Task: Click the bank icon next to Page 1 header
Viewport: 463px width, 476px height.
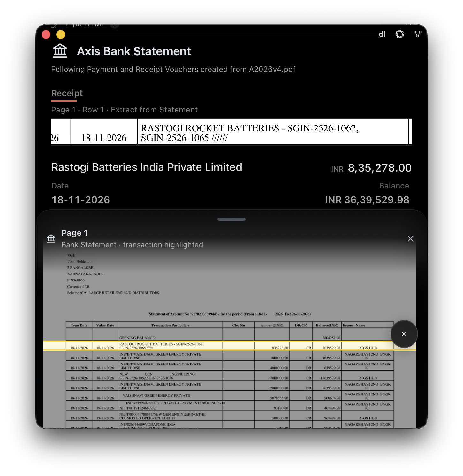Action: (x=51, y=239)
